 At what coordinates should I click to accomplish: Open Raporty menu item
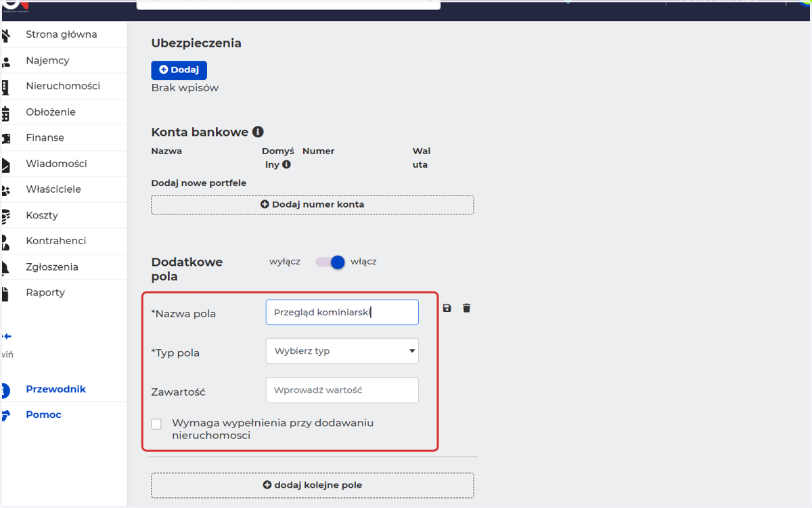tap(45, 292)
